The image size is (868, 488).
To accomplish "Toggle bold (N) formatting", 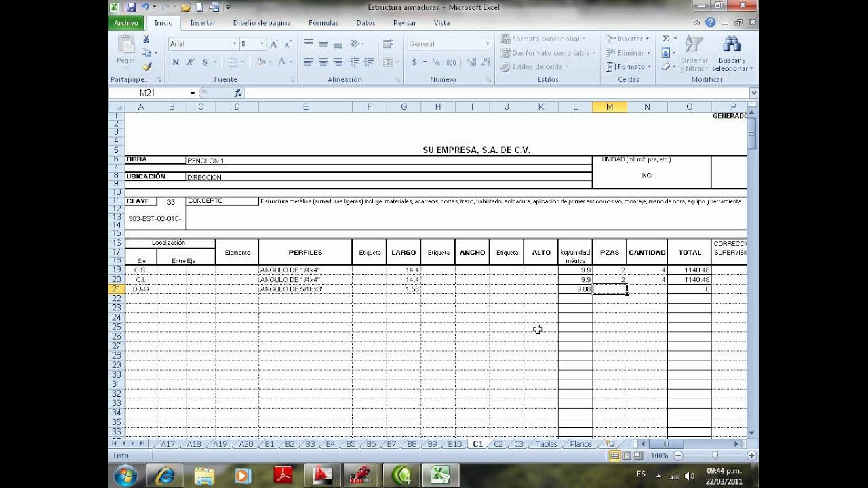I will [176, 62].
